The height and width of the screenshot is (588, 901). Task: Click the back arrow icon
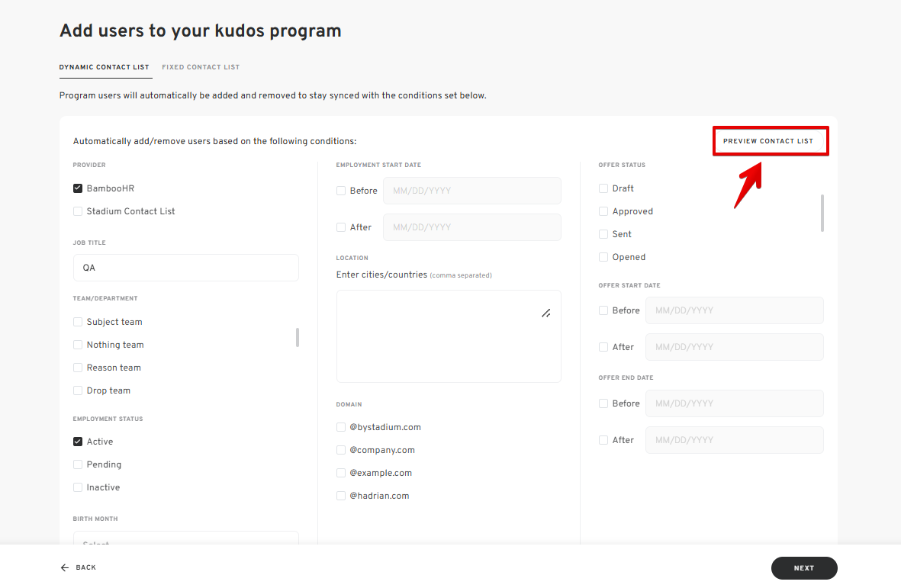click(65, 567)
